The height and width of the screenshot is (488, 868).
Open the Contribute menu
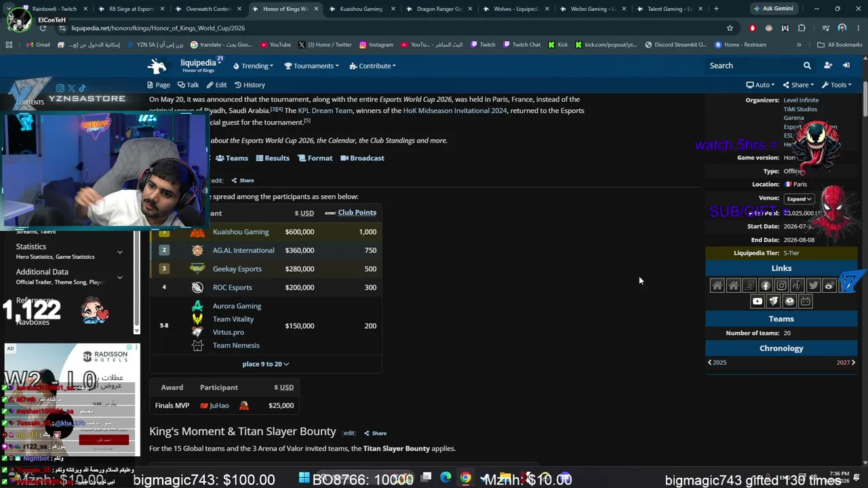(372, 66)
